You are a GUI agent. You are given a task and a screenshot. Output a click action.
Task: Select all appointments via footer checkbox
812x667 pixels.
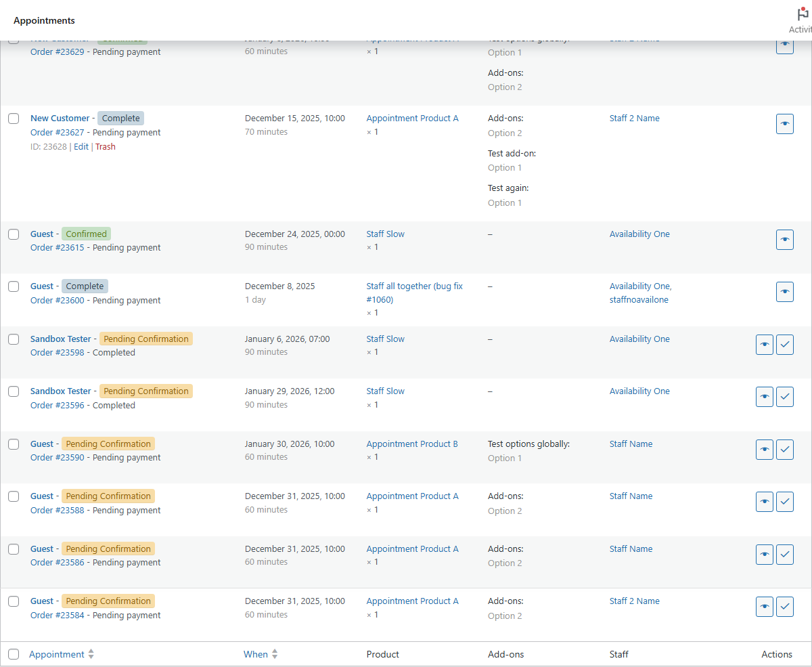(14, 653)
